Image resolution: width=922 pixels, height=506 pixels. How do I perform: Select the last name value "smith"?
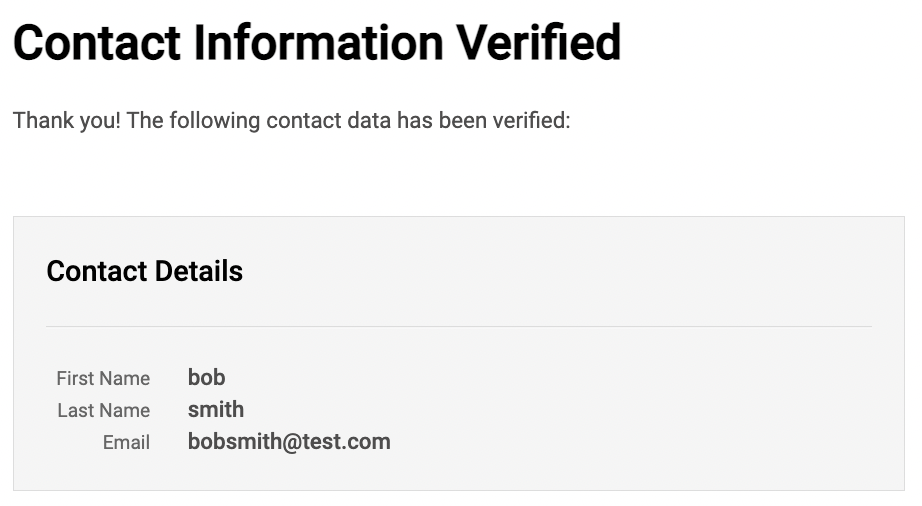pyautogui.click(x=215, y=409)
